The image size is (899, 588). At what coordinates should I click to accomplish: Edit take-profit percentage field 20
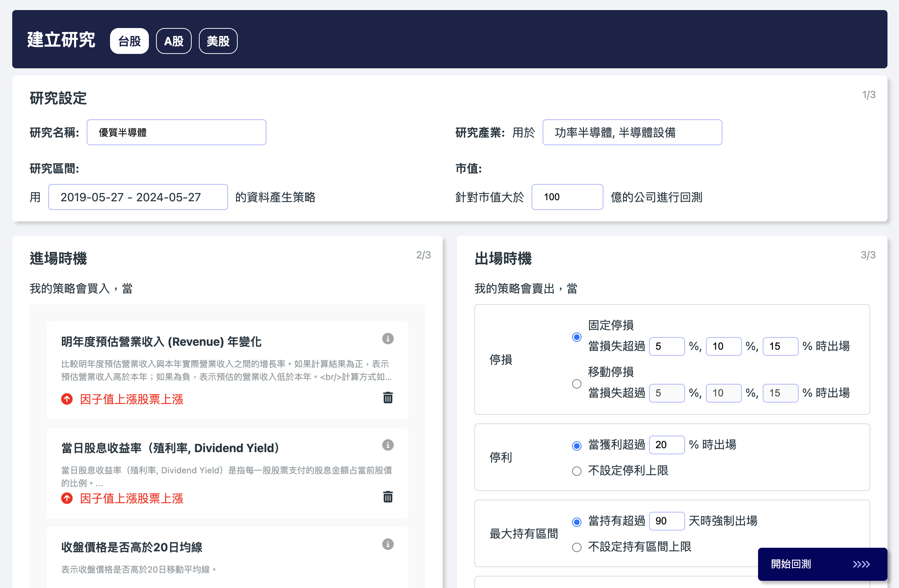pos(667,445)
